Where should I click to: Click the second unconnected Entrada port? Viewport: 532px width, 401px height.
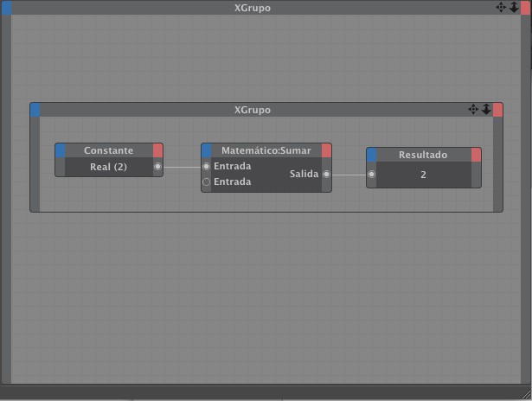[206, 181]
